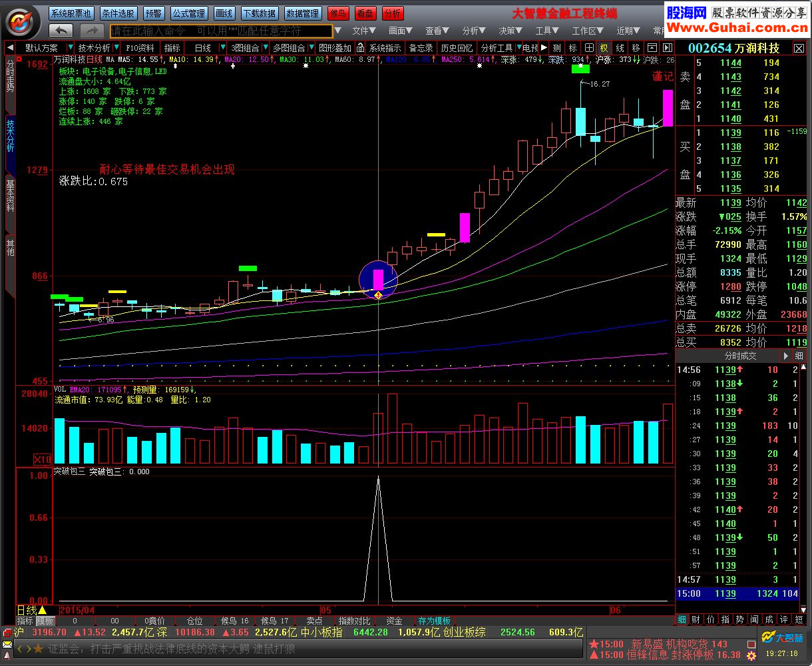Open the 工具 menu

tap(547, 31)
